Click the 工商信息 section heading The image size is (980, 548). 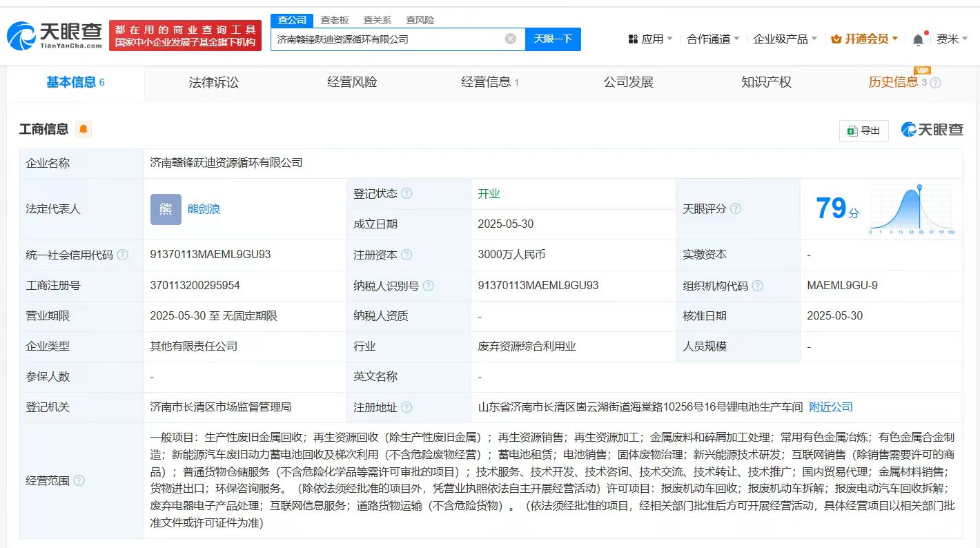(44, 129)
